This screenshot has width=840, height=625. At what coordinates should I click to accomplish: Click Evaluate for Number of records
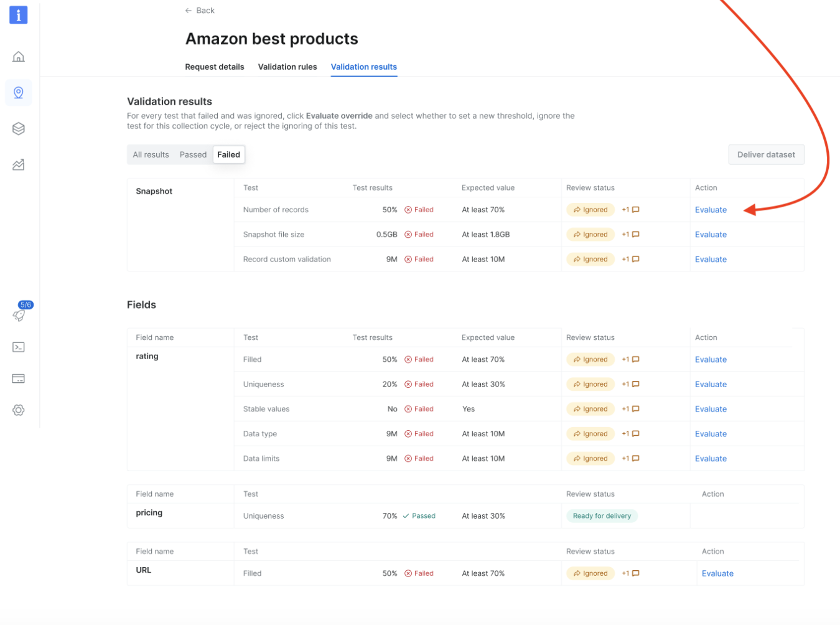pos(711,210)
